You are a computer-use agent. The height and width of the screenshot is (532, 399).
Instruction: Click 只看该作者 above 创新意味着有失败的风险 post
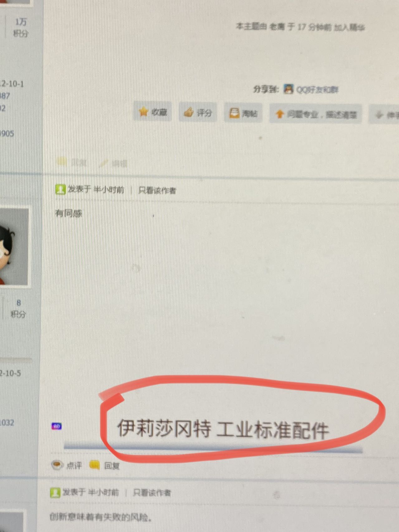click(x=152, y=493)
